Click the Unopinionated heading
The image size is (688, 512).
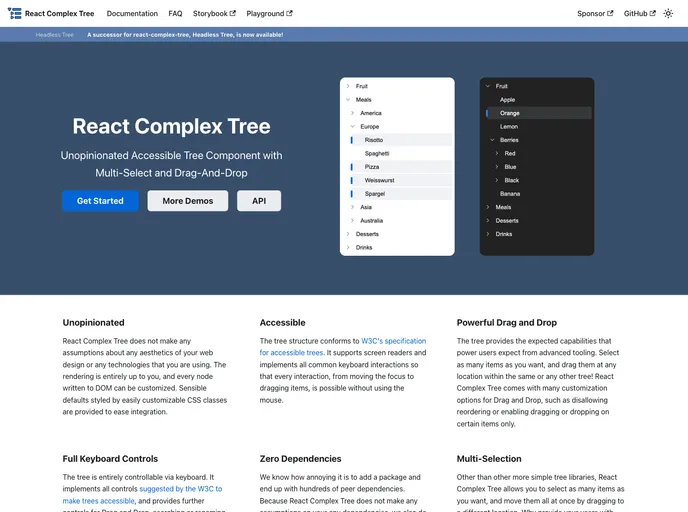pos(93,322)
